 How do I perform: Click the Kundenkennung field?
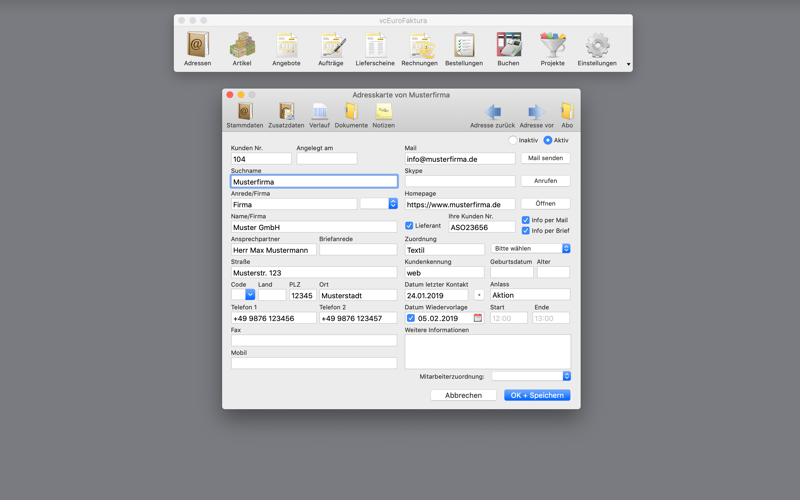click(444, 272)
